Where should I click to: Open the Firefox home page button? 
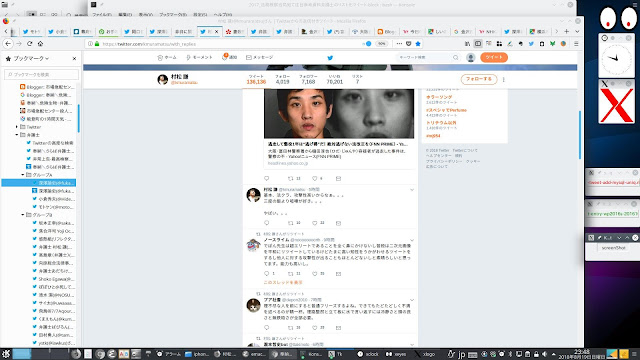click(x=40, y=44)
